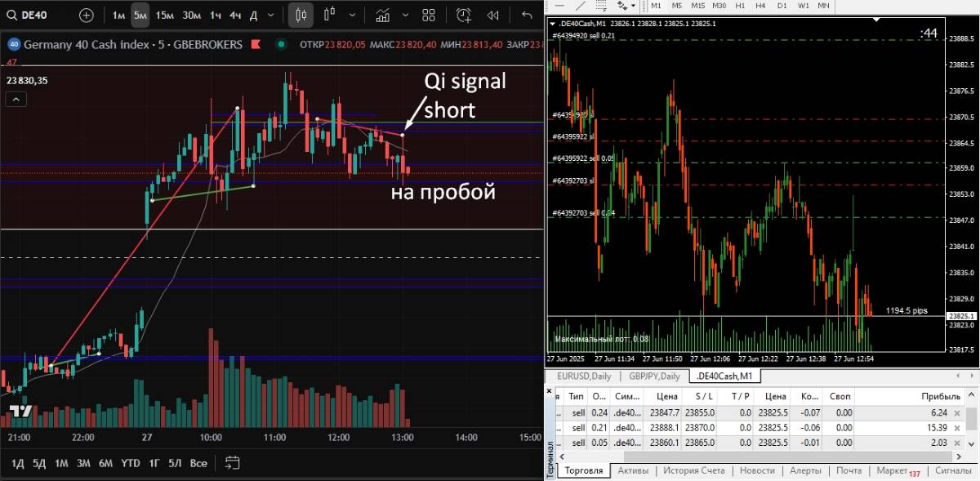This screenshot has height=481, width=980.
Task: Undo the last action with arrow icon
Action: point(527,15)
